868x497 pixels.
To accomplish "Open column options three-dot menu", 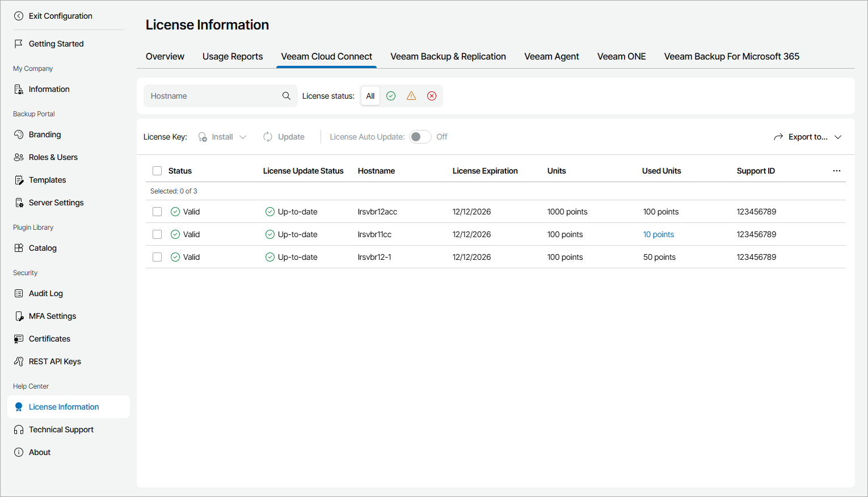I will 837,171.
